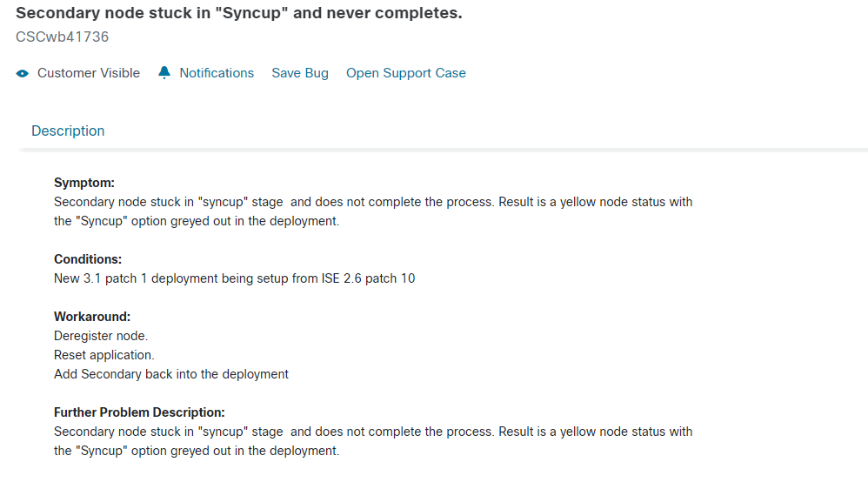
Task: Click paragraph under Further Problem Description
Action: click(373, 441)
